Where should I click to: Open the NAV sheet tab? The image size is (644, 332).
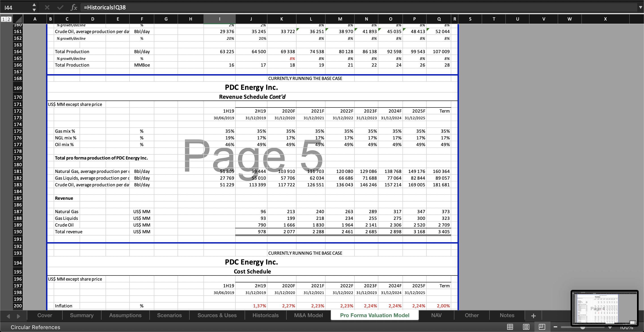(x=436, y=315)
